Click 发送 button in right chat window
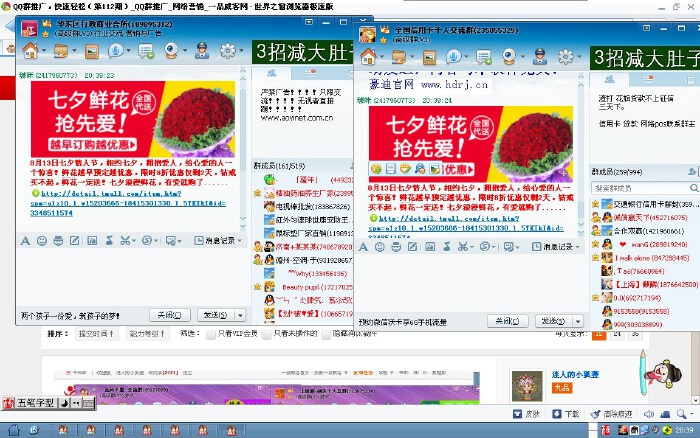The height and width of the screenshot is (438, 700). point(554,321)
